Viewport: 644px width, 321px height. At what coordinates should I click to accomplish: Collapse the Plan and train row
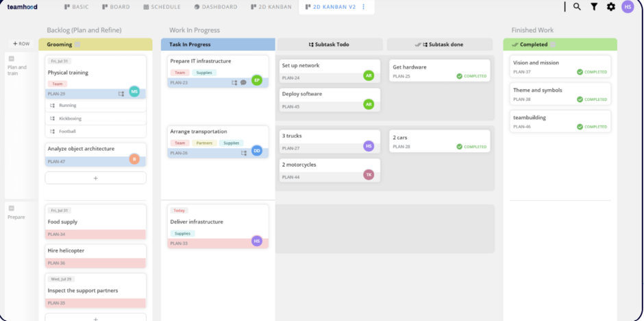(12, 59)
